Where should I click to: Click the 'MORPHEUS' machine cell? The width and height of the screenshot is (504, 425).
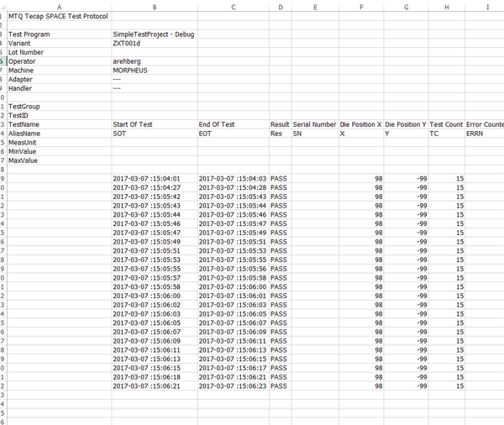(130, 71)
